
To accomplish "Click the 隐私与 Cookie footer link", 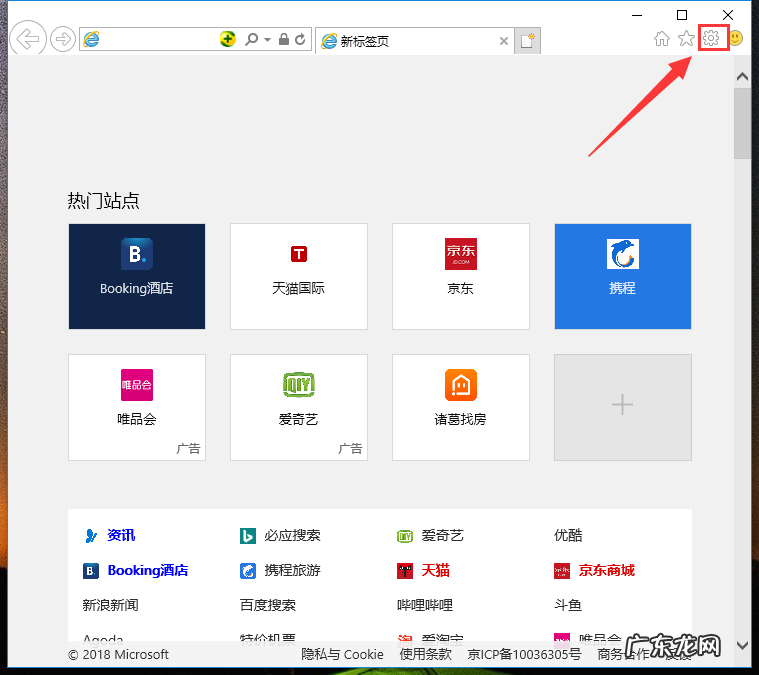I will [x=342, y=655].
